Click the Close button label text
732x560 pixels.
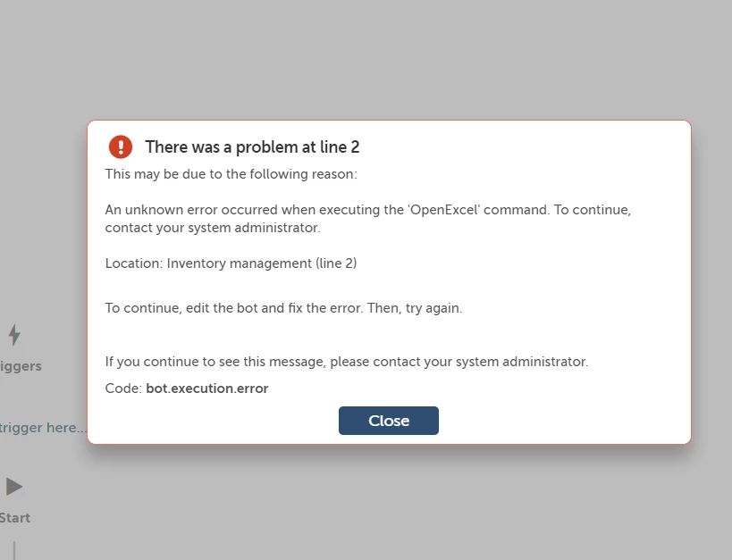click(389, 421)
